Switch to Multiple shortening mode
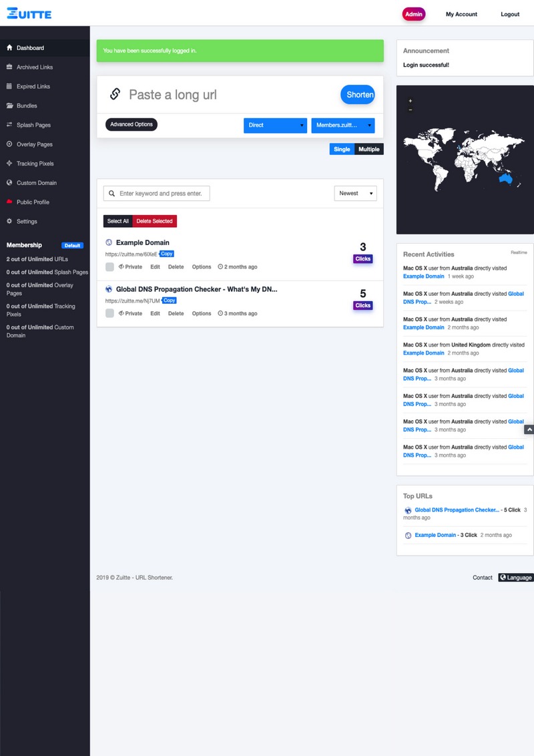The image size is (534, 756). click(x=369, y=149)
